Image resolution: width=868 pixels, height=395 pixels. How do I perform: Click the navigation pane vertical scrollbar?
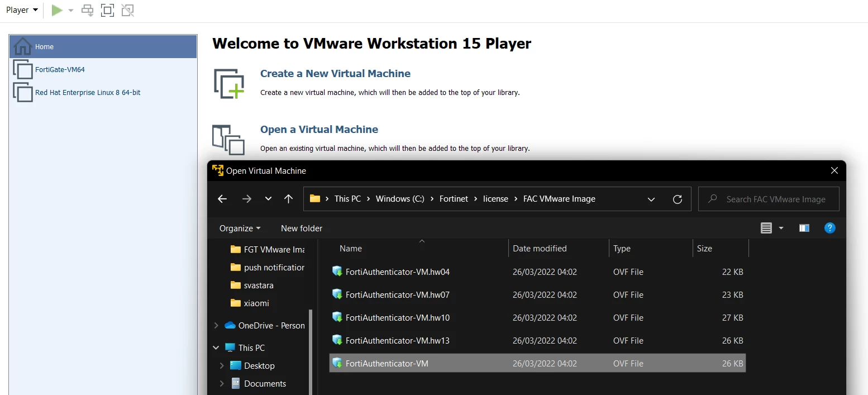coord(311,352)
